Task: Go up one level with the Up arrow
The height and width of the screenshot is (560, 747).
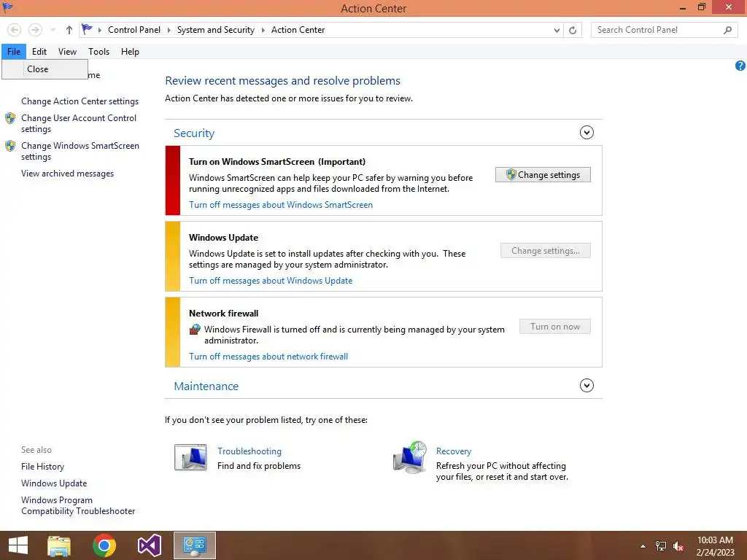Action: pyautogui.click(x=69, y=30)
